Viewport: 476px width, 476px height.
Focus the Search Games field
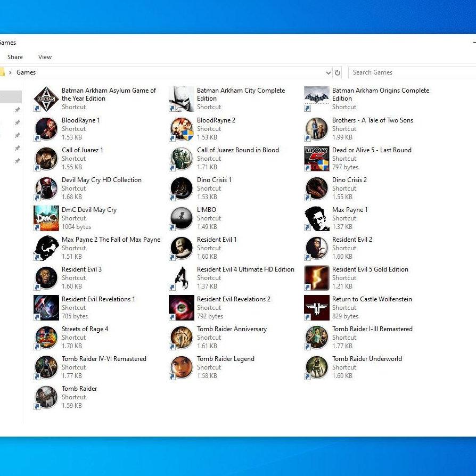412,72
